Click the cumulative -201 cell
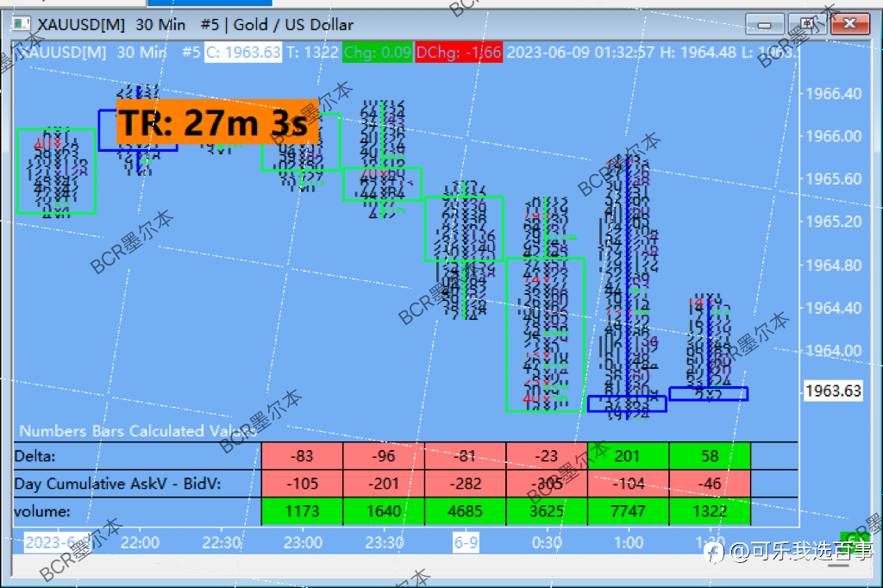The width and height of the screenshot is (883, 588). (x=384, y=483)
